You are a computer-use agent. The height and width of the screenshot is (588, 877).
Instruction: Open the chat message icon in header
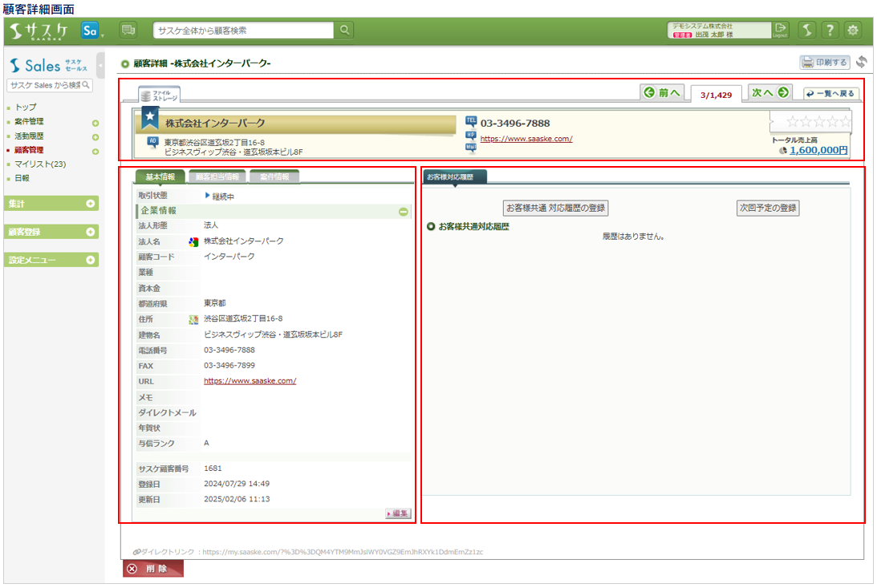(128, 30)
